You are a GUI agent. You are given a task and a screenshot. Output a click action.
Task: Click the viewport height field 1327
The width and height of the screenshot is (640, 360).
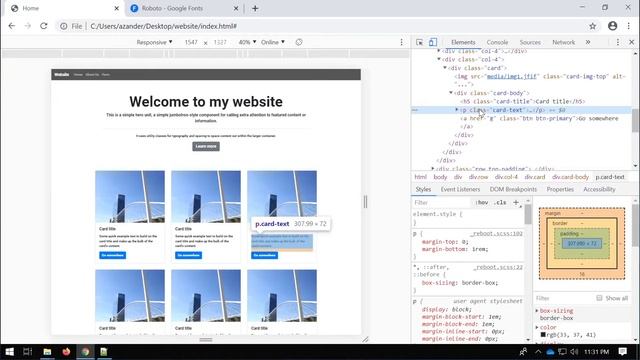click(x=220, y=42)
